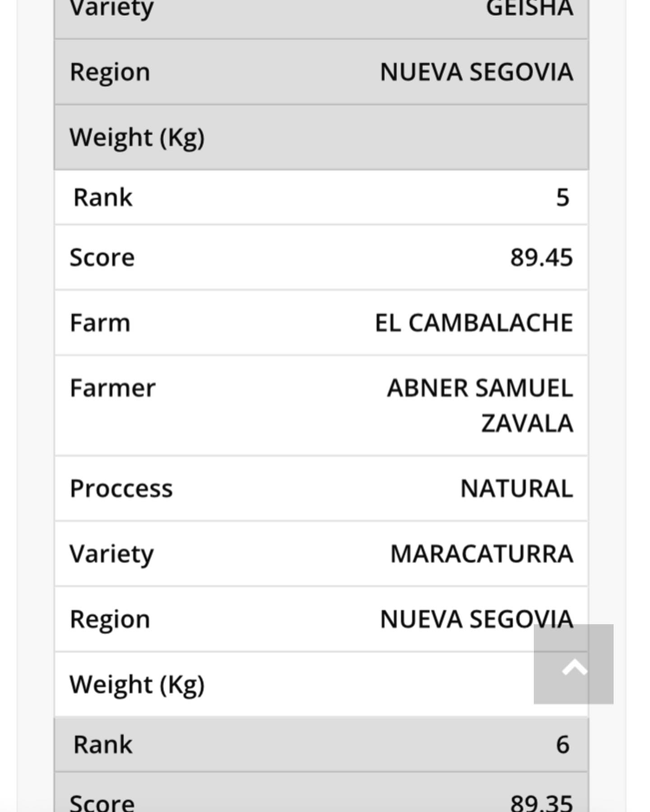Select the Rank 6 row label
This screenshot has height=812, width=650.
102,744
